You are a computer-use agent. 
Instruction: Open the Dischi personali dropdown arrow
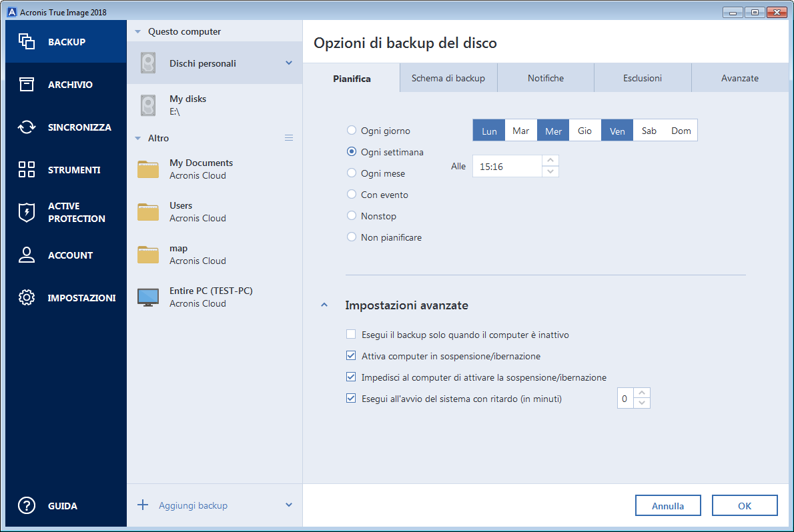click(289, 63)
